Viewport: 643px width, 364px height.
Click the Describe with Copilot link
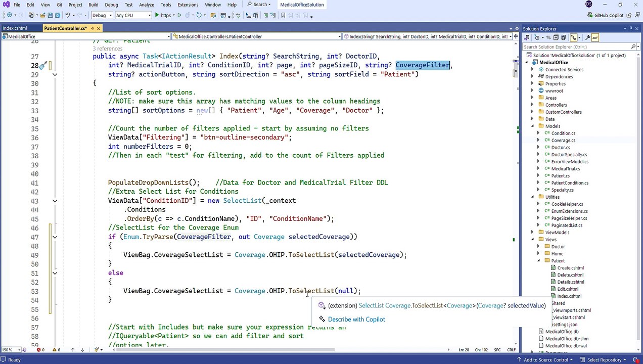(356, 319)
